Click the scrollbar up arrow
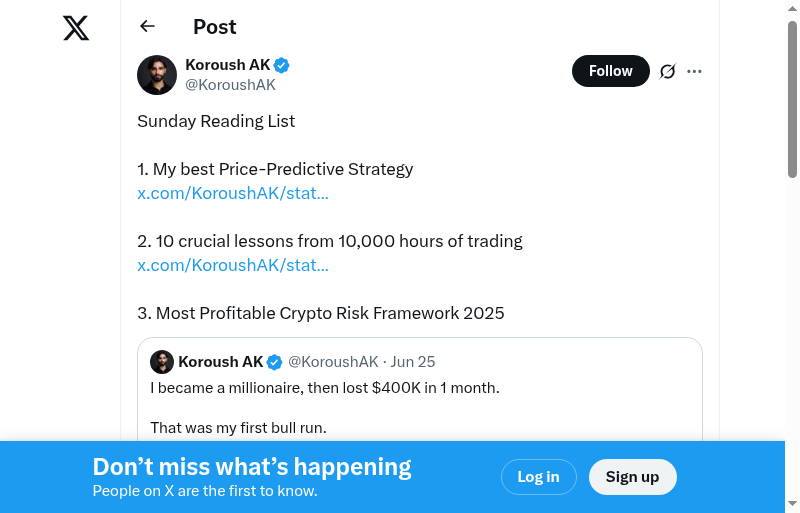The height and width of the screenshot is (513, 800). tap(792, 9)
